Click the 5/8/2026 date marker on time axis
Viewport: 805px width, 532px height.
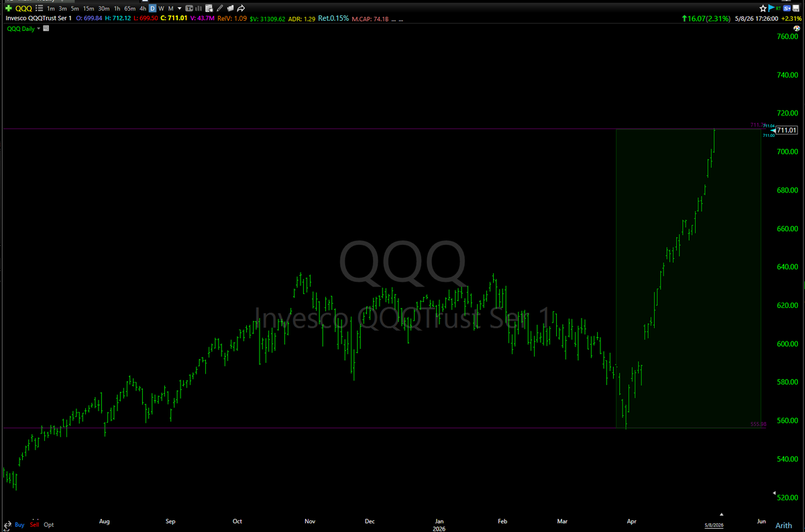tap(714, 525)
